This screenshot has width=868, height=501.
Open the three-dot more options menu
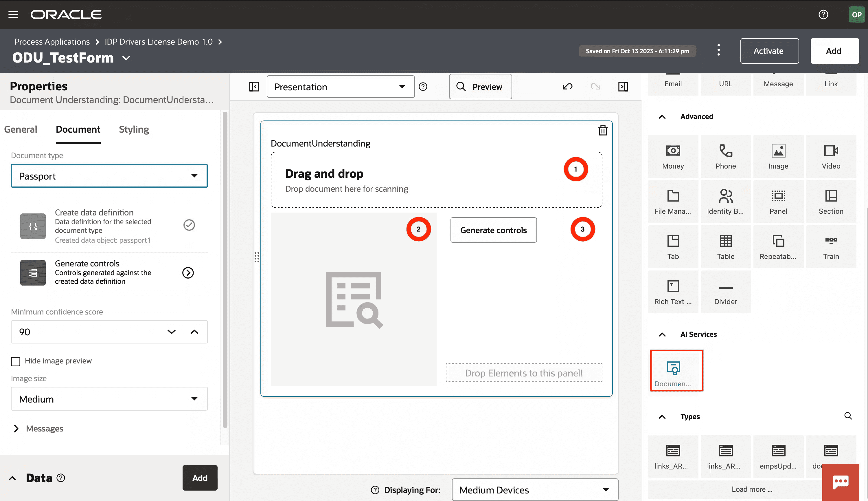pos(718,50)
